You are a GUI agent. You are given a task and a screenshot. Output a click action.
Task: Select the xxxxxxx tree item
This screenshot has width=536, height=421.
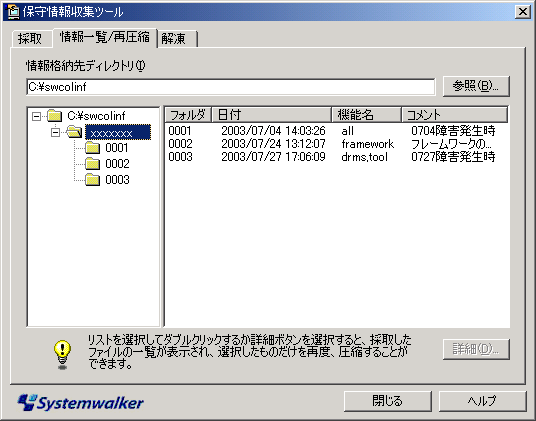point(118,132)
